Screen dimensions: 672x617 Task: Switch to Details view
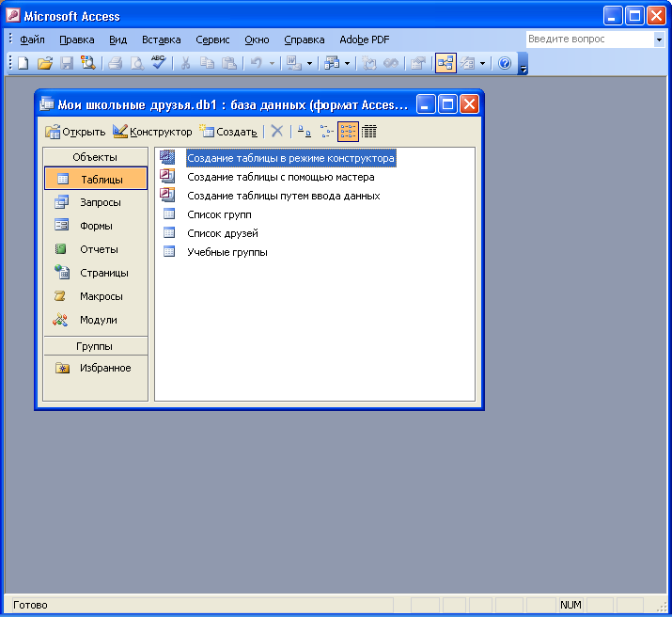[x=369, y=131]
